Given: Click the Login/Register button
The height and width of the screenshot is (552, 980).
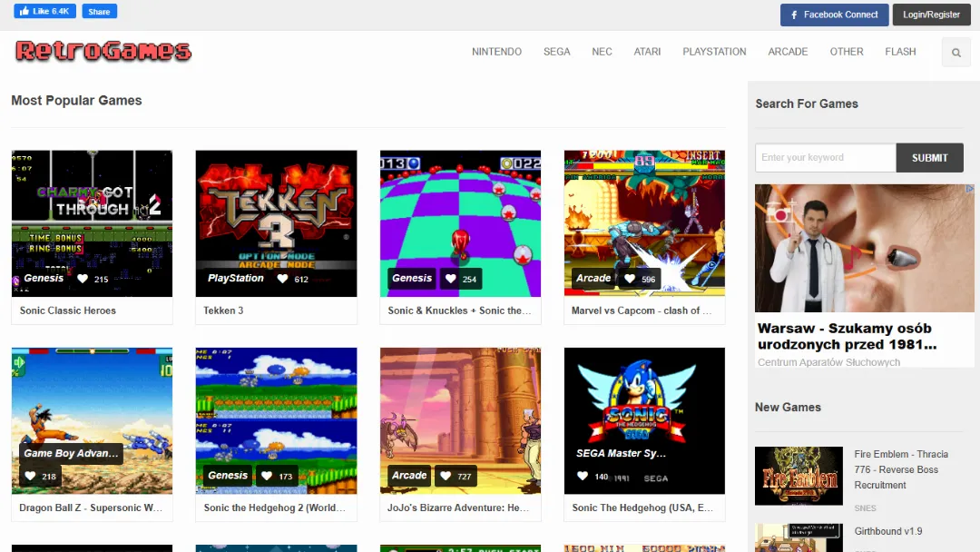Looking at the screenshot, I should click(931, 15).
